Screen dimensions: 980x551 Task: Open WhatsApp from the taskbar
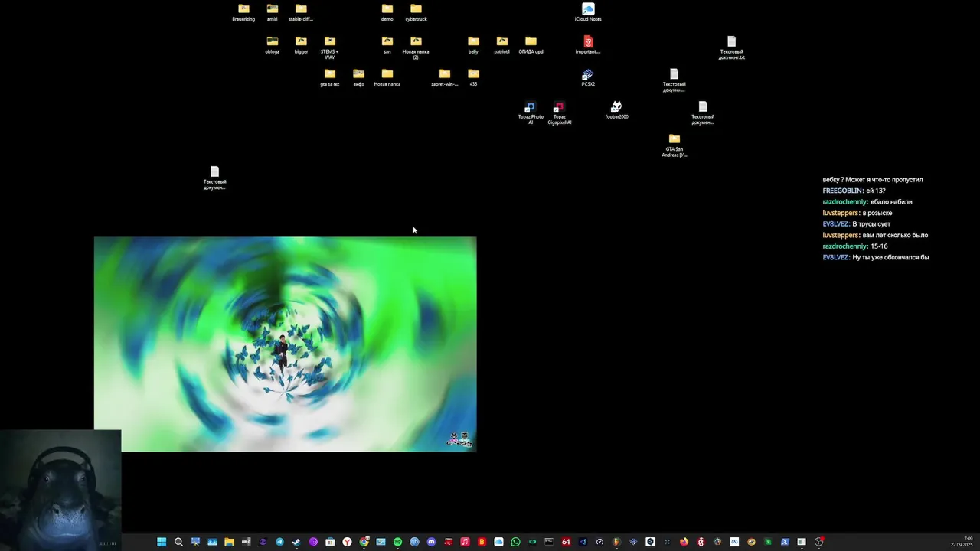(515, 542)
